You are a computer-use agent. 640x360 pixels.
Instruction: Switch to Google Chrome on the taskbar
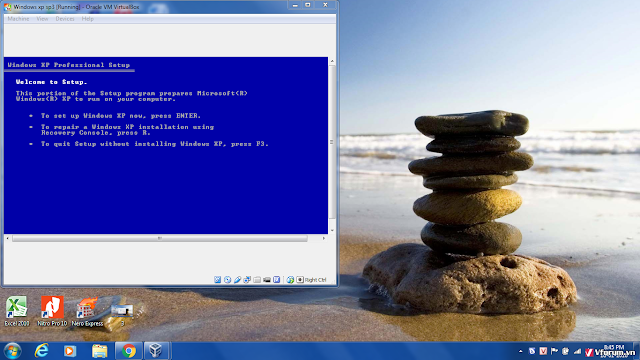point(129,351)
